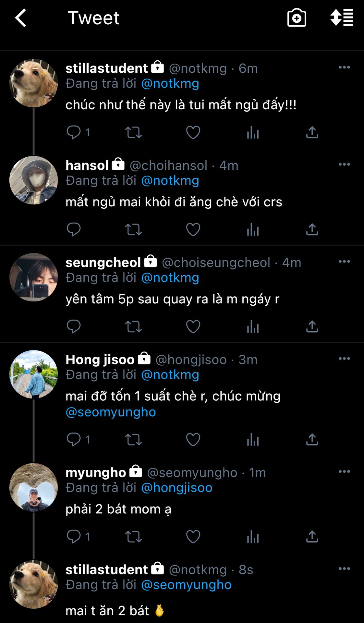View seungcheol's avatar profile
The height and width of the screenshot is (623, 364).
(34, 277)
